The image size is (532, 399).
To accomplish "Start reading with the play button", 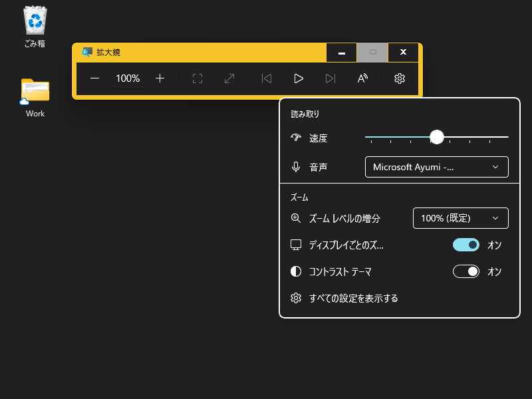I will tap(299, 78).
